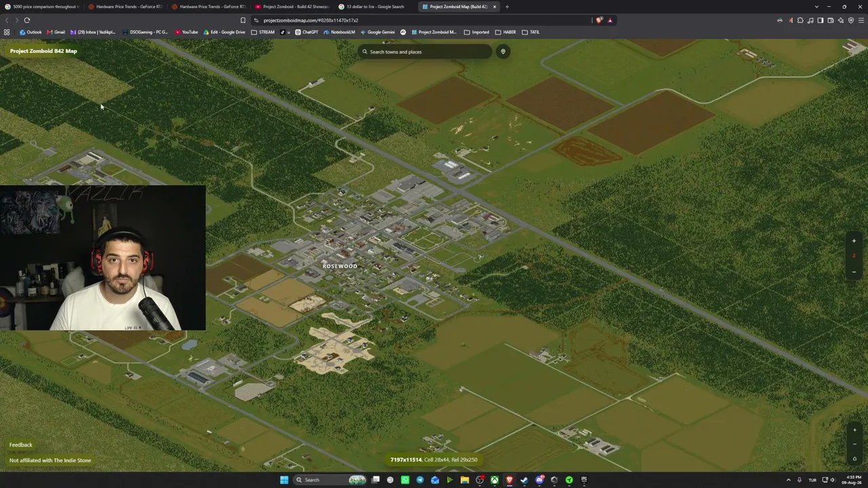Open the Edit - Google Drive bookmark
This screenshot has width=868, height=488.
[224, 32]
